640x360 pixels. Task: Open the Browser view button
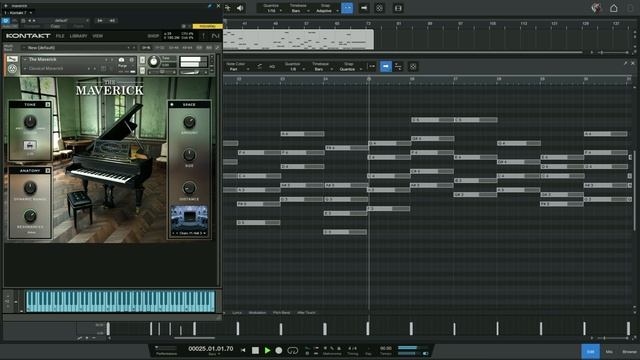click(629, 351)
